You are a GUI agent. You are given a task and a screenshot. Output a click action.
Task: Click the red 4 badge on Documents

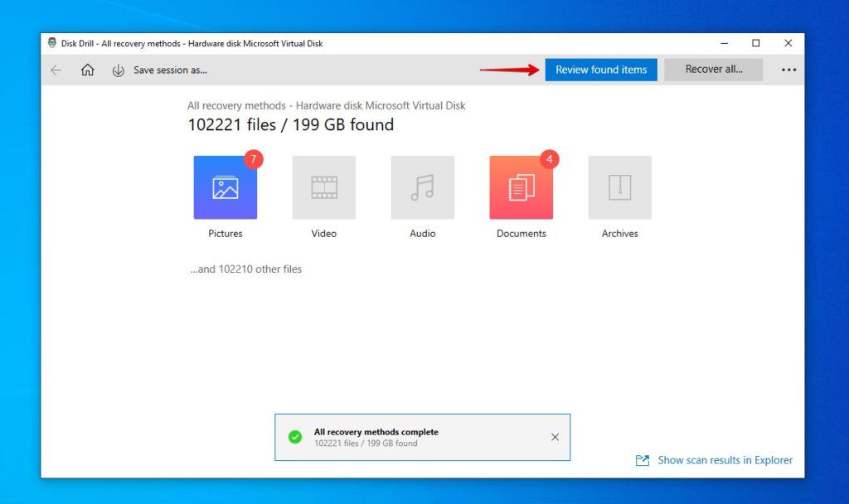(x=550, y=159)
